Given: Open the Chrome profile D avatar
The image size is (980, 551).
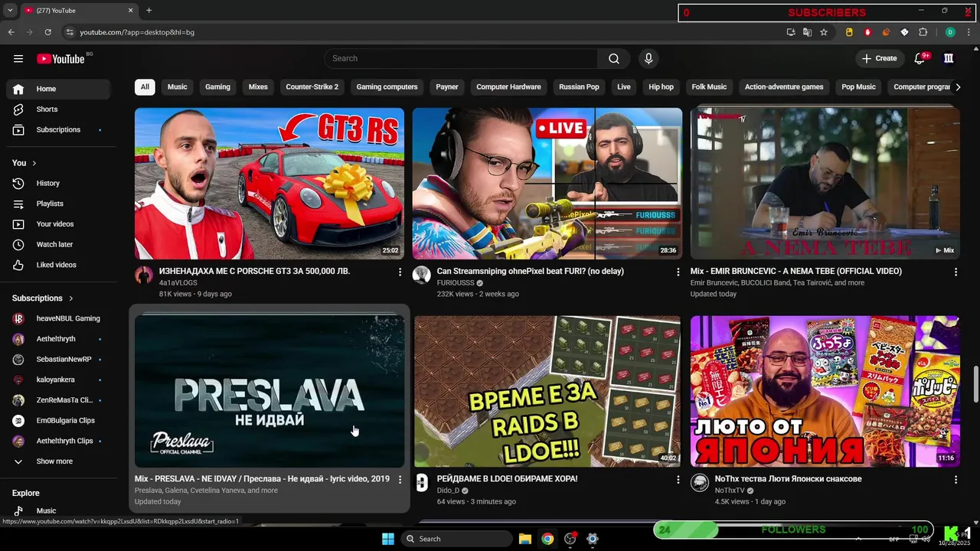Looking at the screenshot, I should coord(950,32).
